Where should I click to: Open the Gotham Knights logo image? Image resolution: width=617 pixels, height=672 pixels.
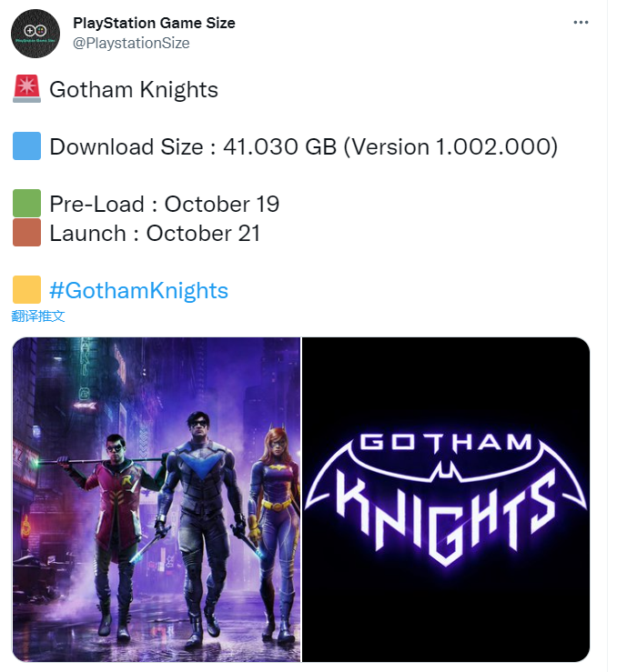446,499
